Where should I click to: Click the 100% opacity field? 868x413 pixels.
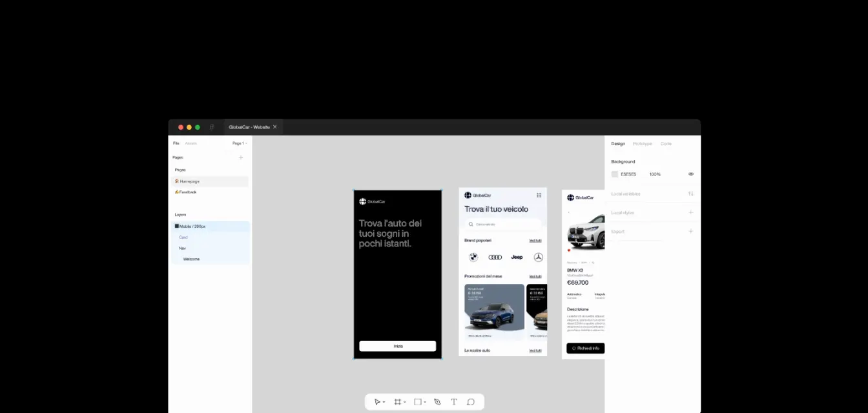point(655,174)
